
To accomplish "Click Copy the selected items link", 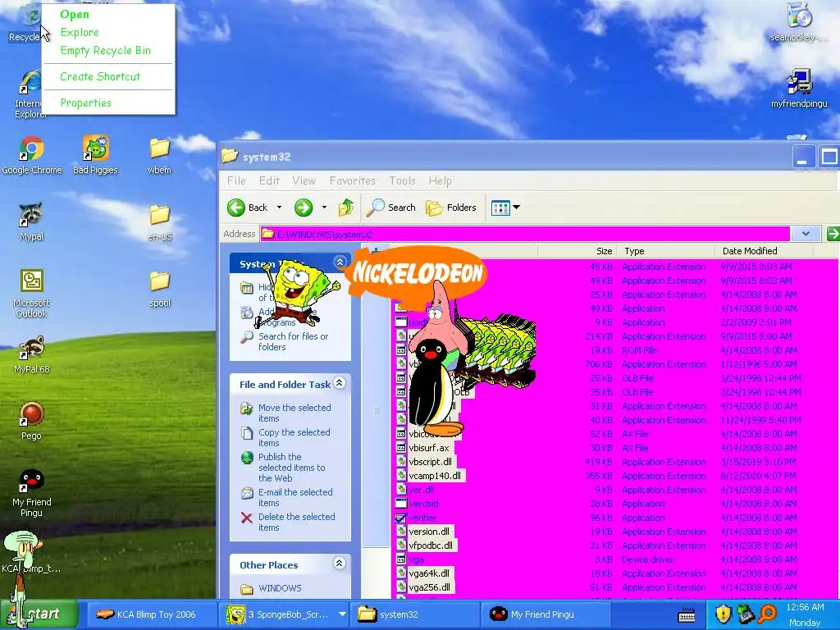I will point(294,438).
